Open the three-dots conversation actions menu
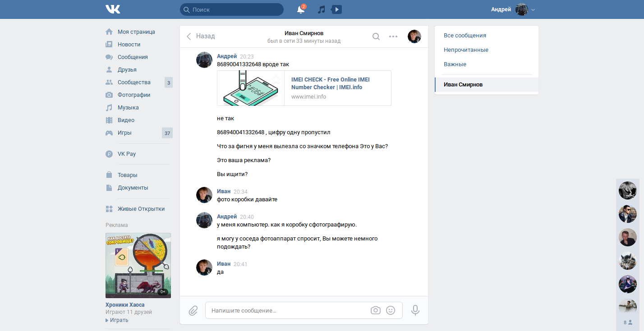This screenshot has height=331, width=644. pyautogui.click(x=393, y=36)
